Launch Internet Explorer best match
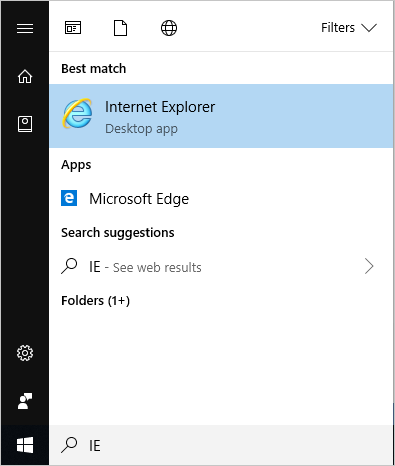The height and width of the screenshot is (466, 395). (221, 116)
